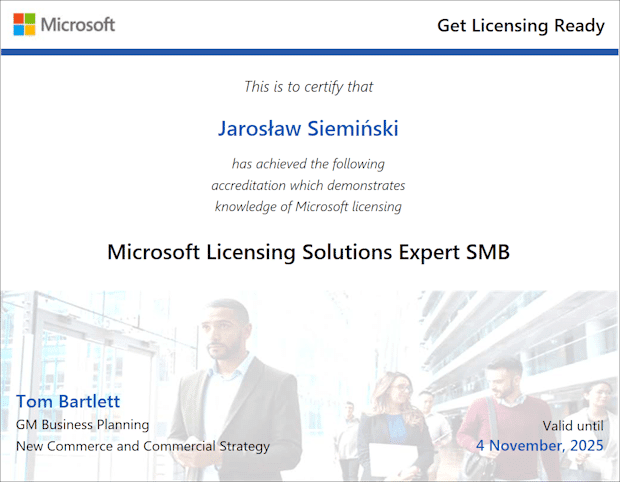The image size is (620, 482).
Task: Click "New Commerce and Commercial Strategy" text
Action: 143,446
